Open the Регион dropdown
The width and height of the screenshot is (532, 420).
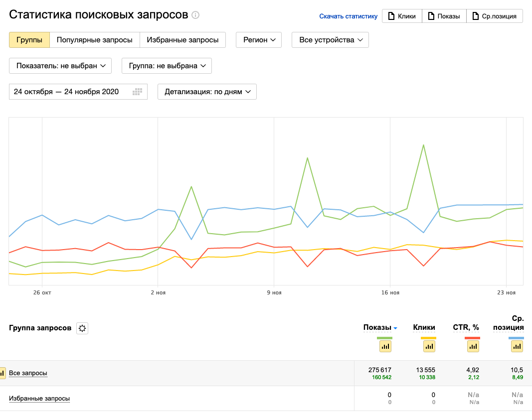[x=259, y=40]
